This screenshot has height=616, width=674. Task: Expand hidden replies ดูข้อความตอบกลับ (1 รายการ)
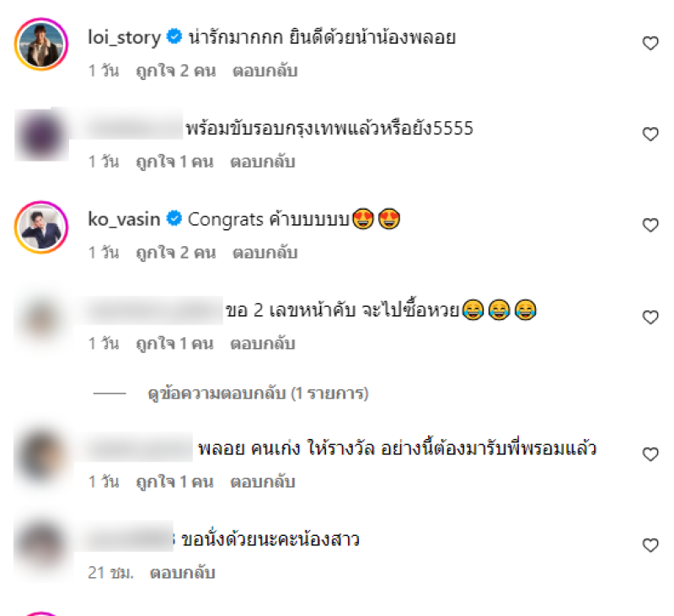coord(258,394)
